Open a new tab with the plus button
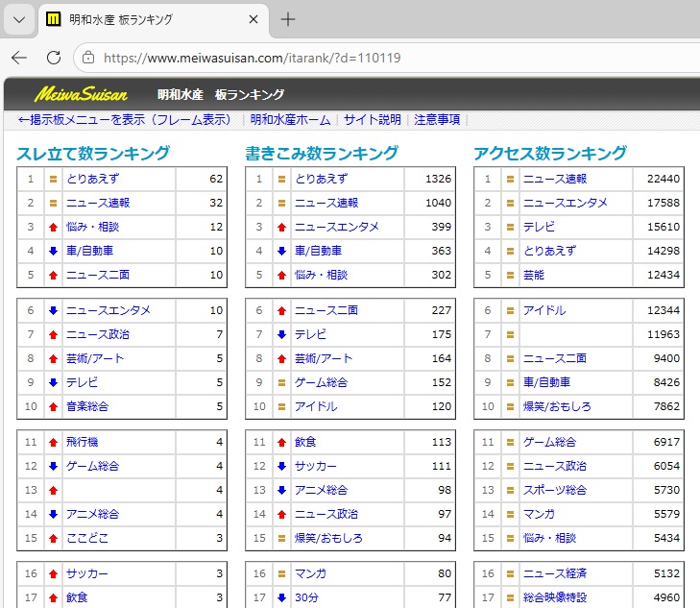 click(288, 19)
